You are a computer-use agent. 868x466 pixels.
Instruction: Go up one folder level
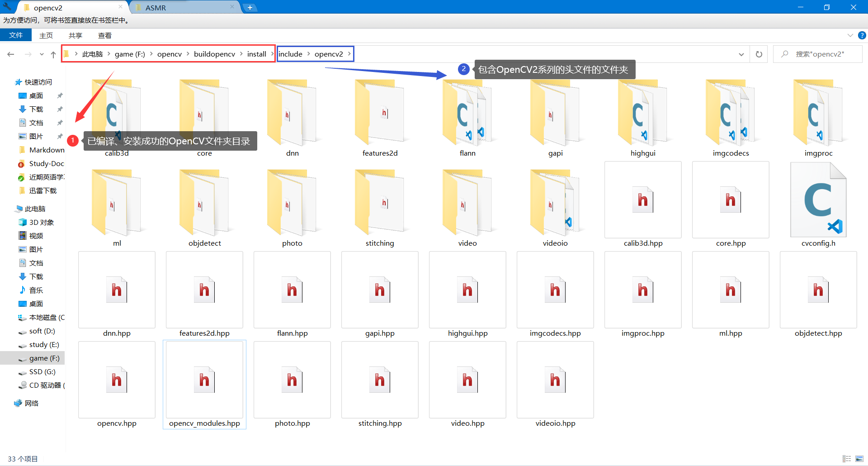53,54
